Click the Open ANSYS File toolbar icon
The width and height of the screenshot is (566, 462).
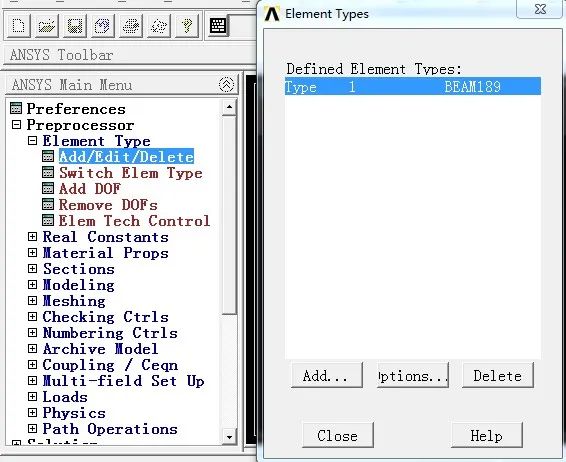[47, 26]
